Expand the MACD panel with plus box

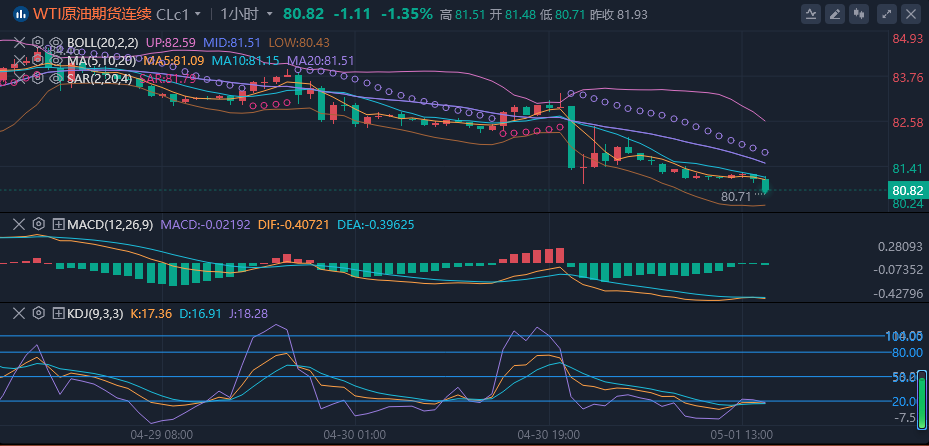[58, 225]
